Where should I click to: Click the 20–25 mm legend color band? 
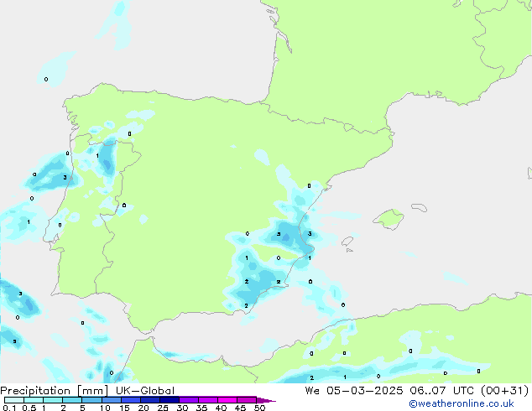(x=149, y=400)
